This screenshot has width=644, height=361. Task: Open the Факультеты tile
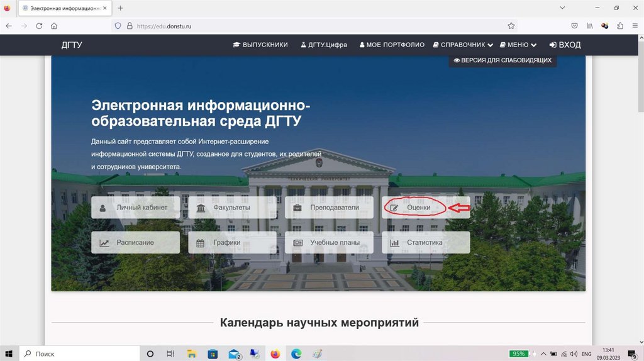(x=233, y=208)
